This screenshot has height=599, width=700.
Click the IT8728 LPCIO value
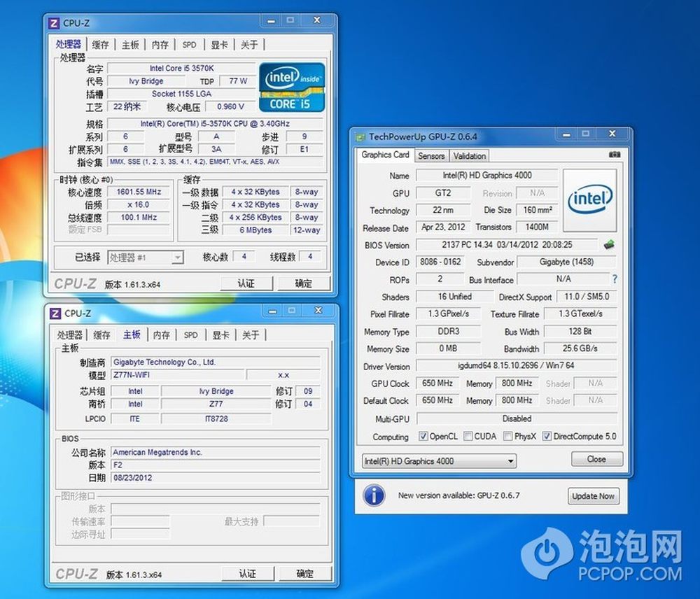(216, 418)
